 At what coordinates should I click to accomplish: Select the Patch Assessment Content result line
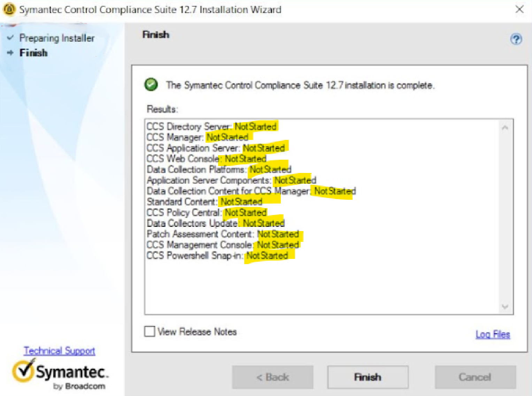click(x=223, y=234)
